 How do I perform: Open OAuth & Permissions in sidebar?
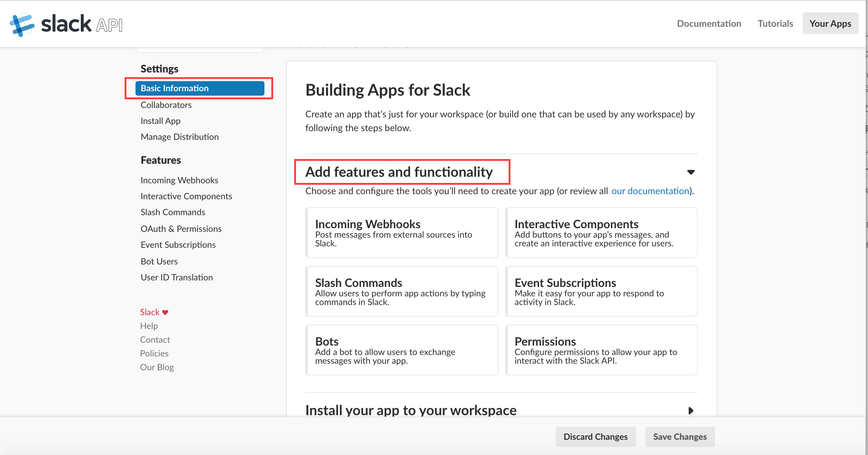point(181,229)
